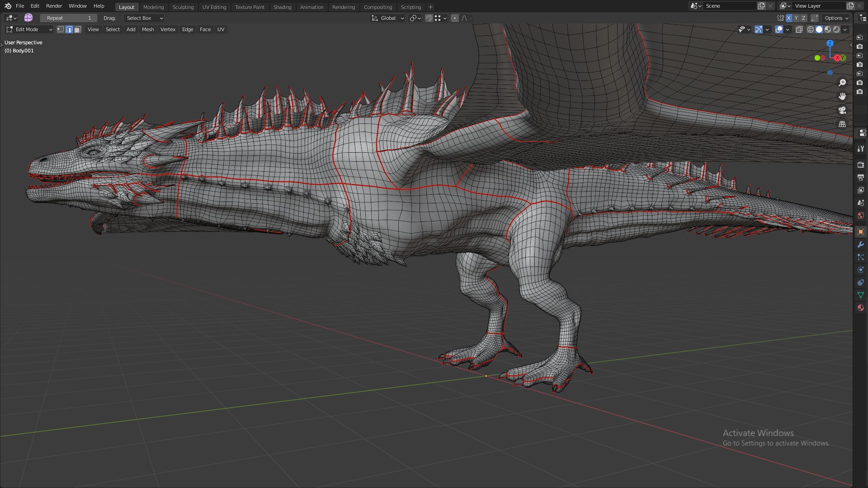This screenshot has width=868, height=488.
Task: Click the hand pan view icon
Action: click(x=842, y=96)
